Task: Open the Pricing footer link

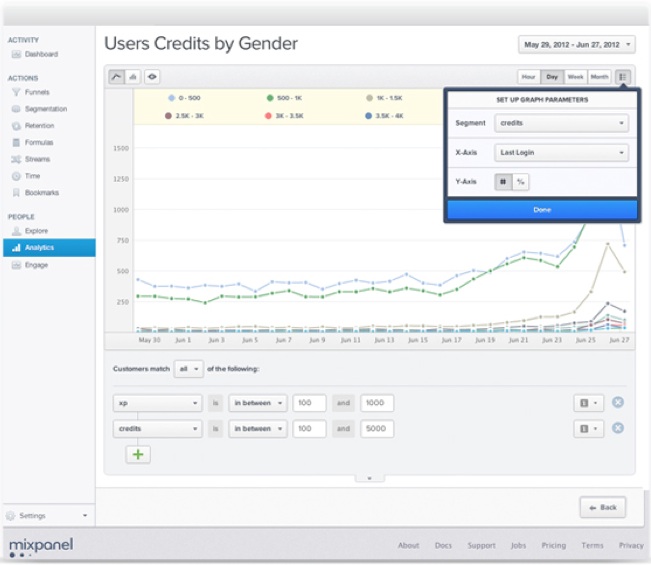Action: pos(553,545)
